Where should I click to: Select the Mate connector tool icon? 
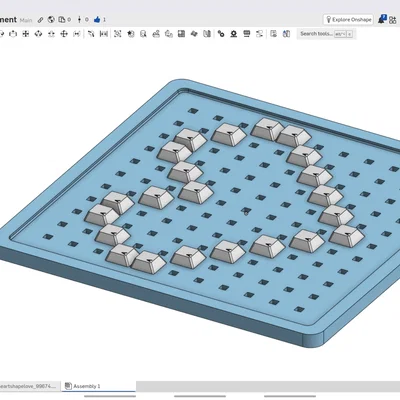117,34
